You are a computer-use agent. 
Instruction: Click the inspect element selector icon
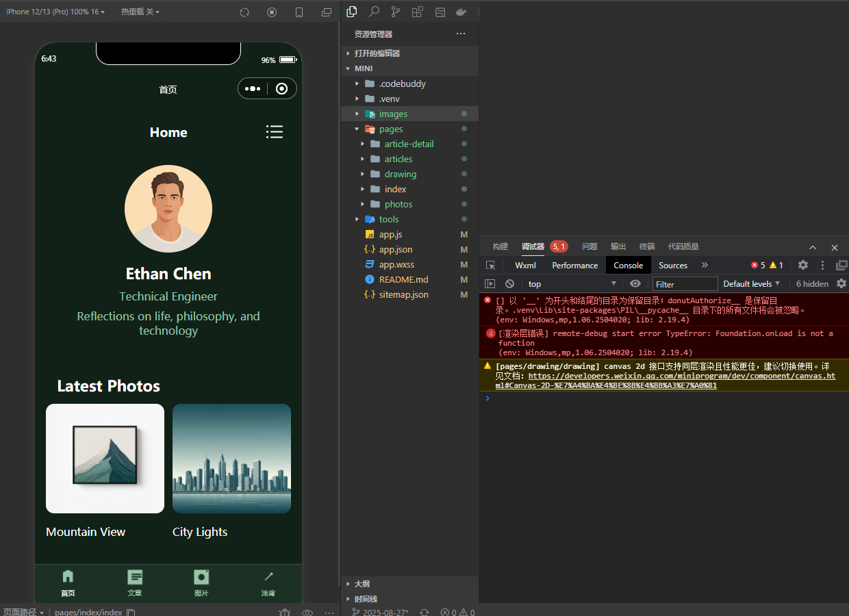[x=490, y=265]
